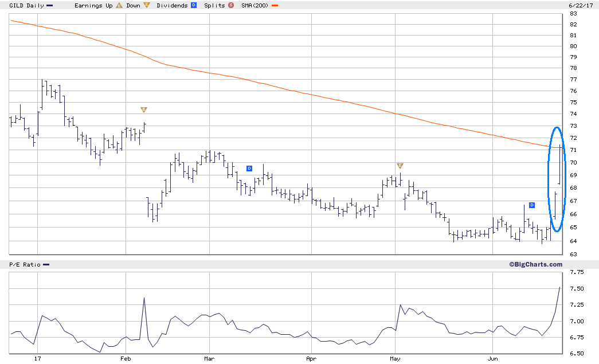Click the 63 price axis label
The image size is (599, 364).
tap(573, 255)
